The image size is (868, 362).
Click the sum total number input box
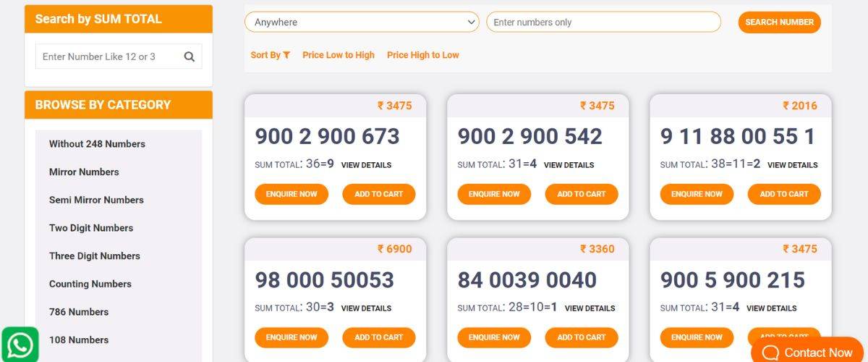click(x=109, y=56)
